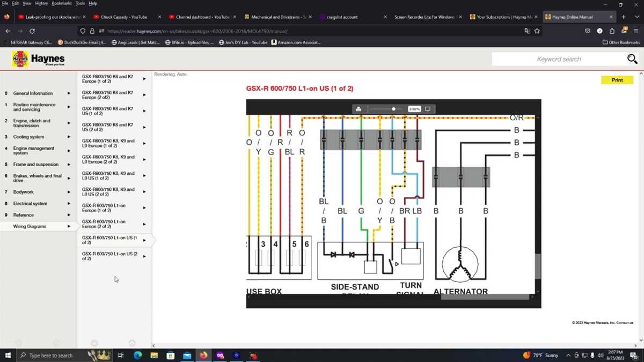Expand the Electrical system section
The image size is (644, 362).
point(38,203)
